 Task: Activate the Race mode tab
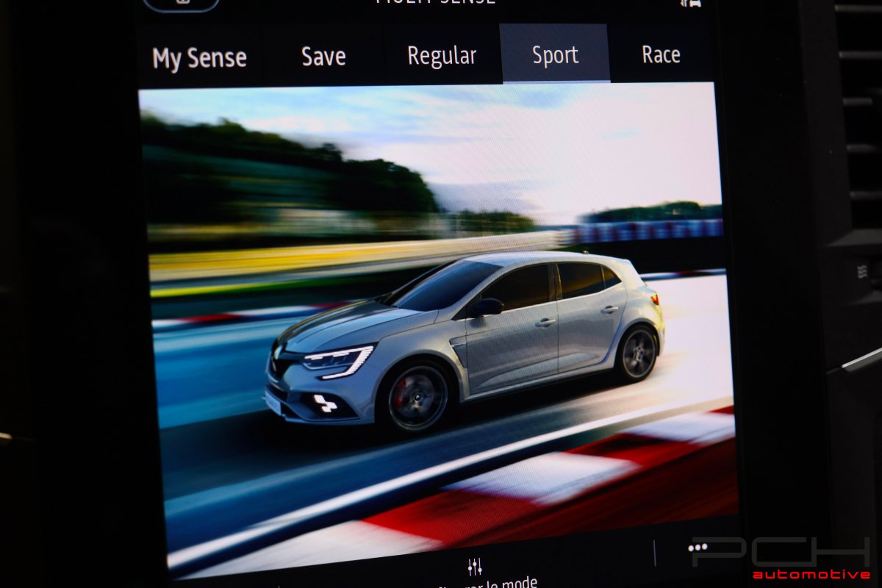click(x=661, y=54)
